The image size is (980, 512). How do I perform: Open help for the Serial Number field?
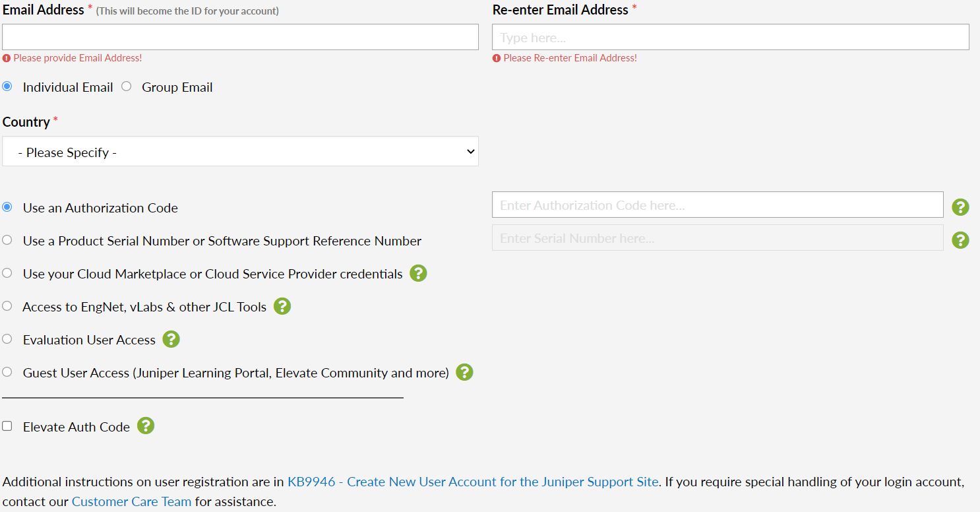point(960,240)
